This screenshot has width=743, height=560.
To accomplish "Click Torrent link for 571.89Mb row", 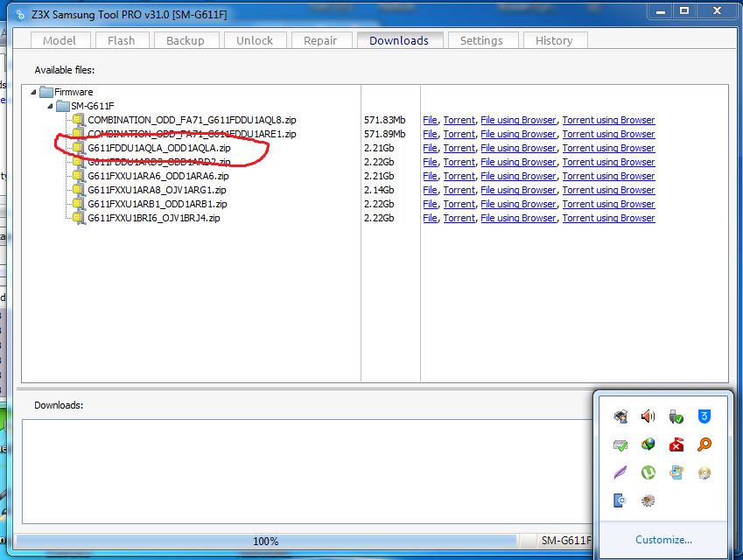I will tap(459, 134).
